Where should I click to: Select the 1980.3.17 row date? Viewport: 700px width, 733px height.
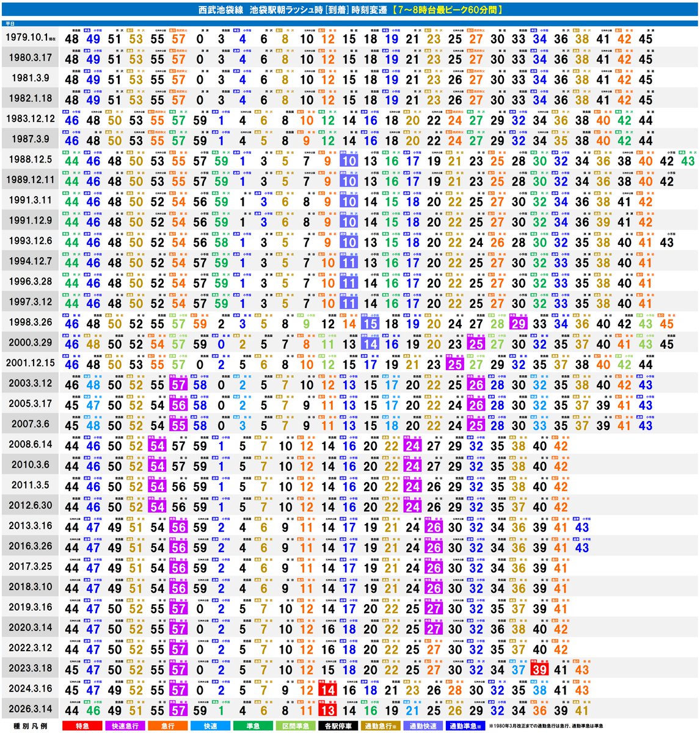point(30,58)
